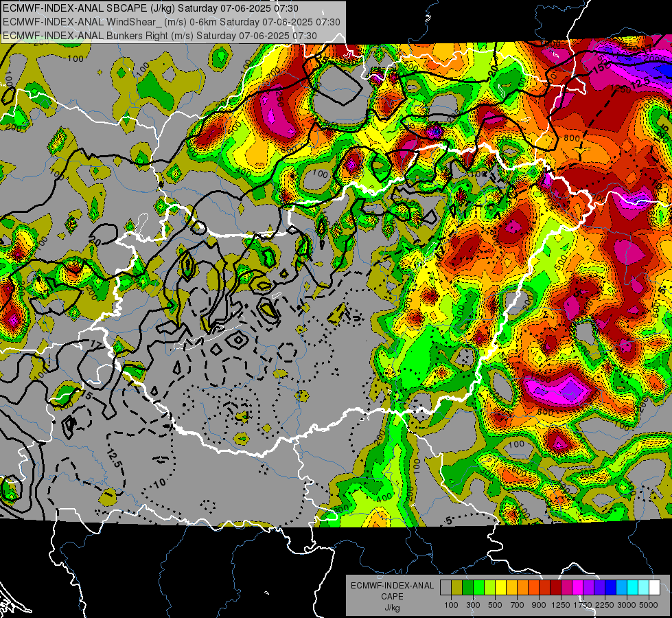Pick the yellow-green lime legend swatch
Viewport: 672px width, 618px height.
coord(489,588)
